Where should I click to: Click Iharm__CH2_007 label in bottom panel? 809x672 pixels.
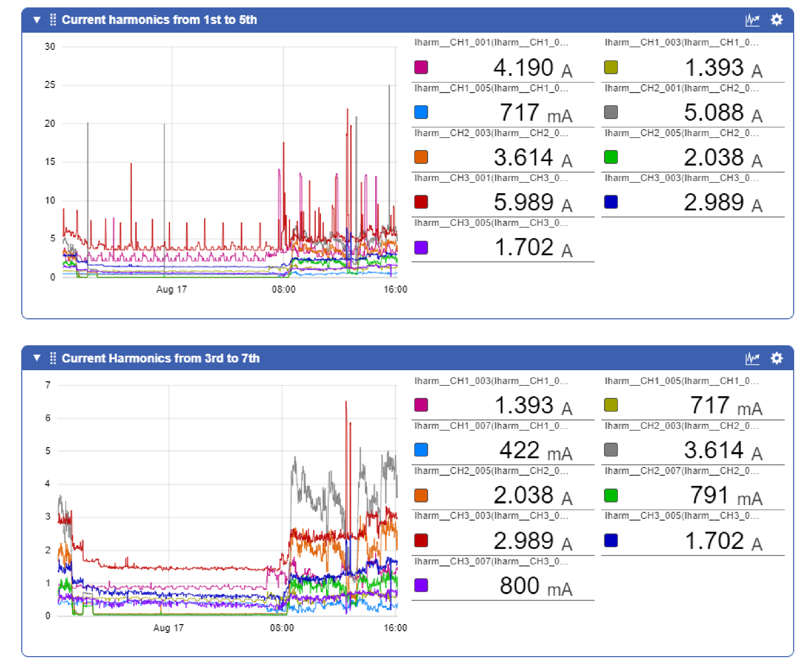click(x=682, y=471)
